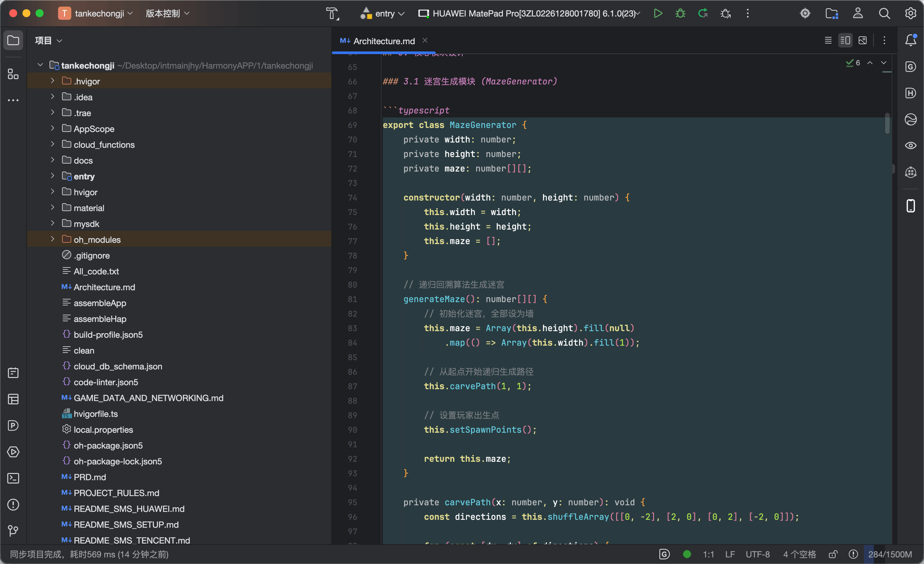Change UTF-8 file encoding

coord(757,554)
